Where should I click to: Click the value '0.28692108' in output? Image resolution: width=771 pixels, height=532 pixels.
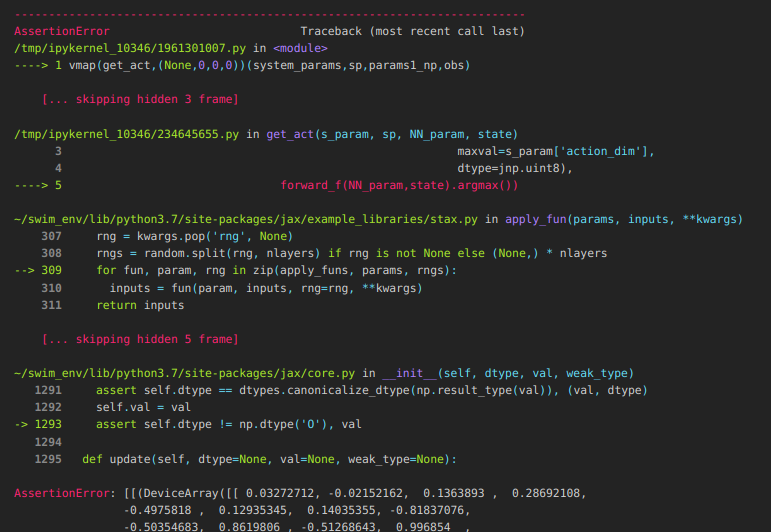(546, 493)
